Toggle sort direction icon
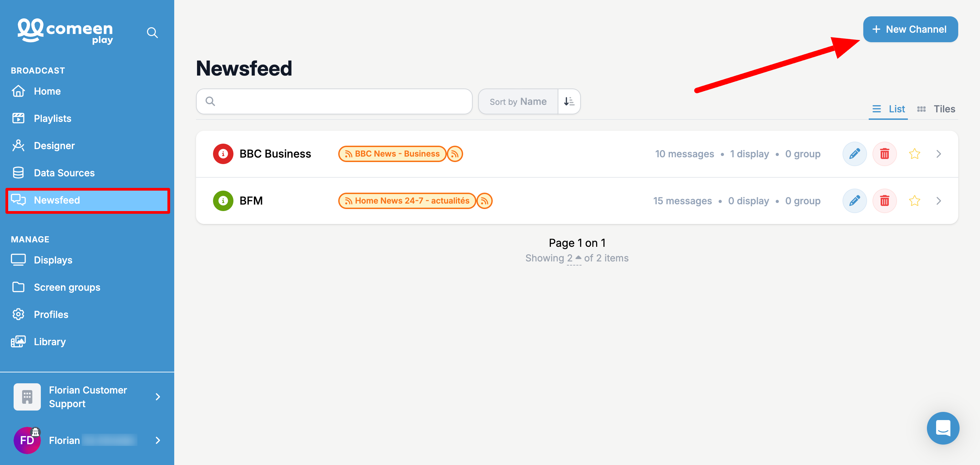This screenshot has height=465, width=980. tap(569, 101)
